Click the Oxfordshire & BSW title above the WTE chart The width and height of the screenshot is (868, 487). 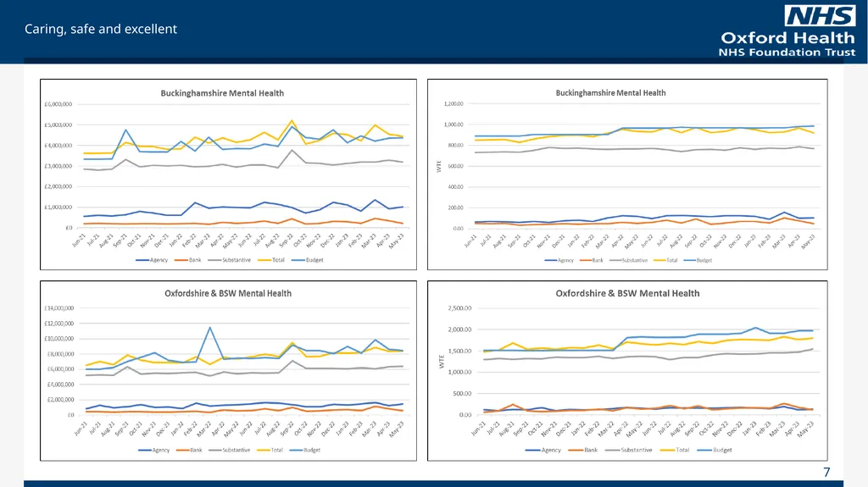(628, 293)
